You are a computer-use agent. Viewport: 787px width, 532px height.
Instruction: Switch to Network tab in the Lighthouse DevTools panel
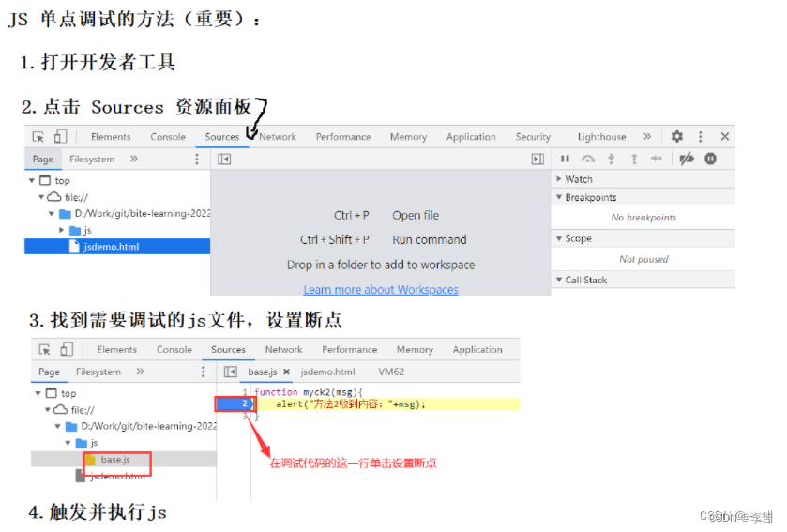(278, 136)
